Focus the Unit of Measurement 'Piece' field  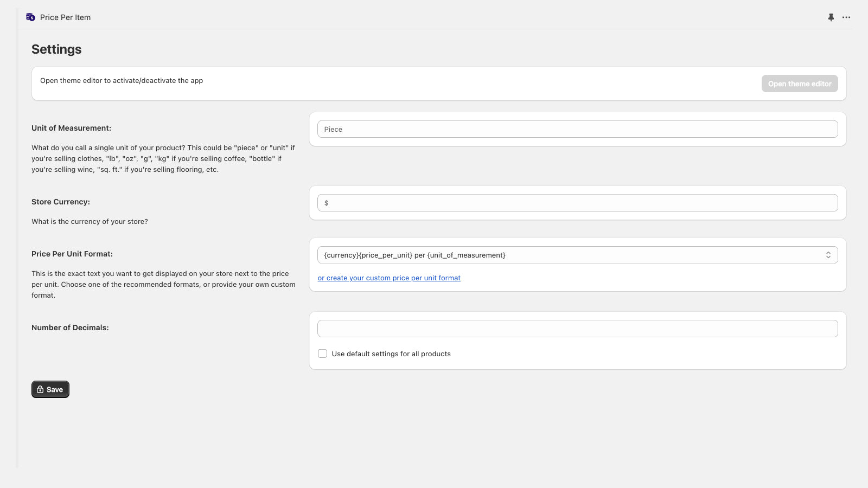(577, 129)
